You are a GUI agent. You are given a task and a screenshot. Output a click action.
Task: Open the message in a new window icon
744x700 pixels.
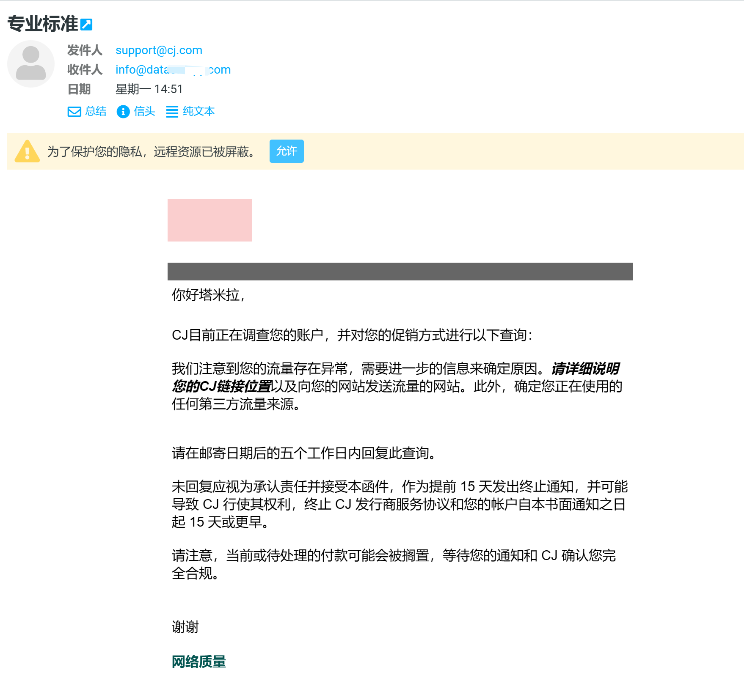[x=86, y=25]
